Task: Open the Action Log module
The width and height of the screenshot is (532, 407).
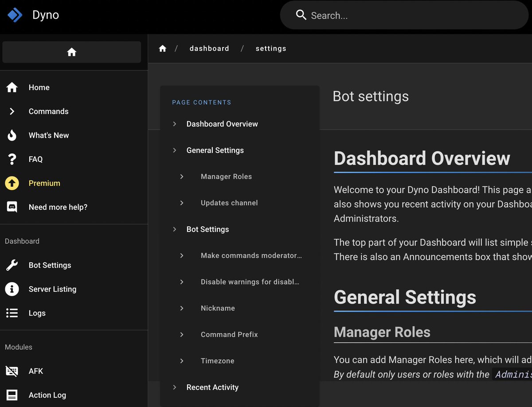Action: click(x=47, y=395)
